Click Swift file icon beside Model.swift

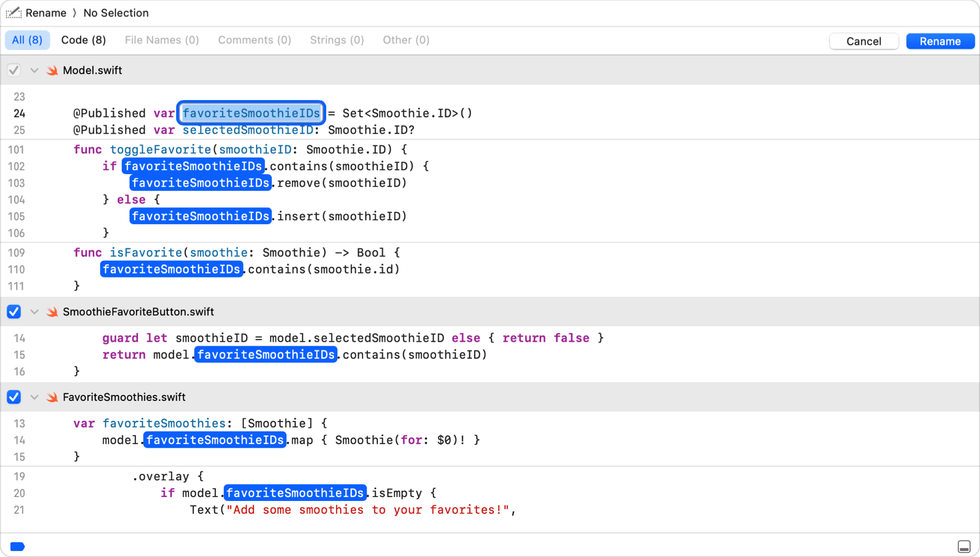coord(52,70)
